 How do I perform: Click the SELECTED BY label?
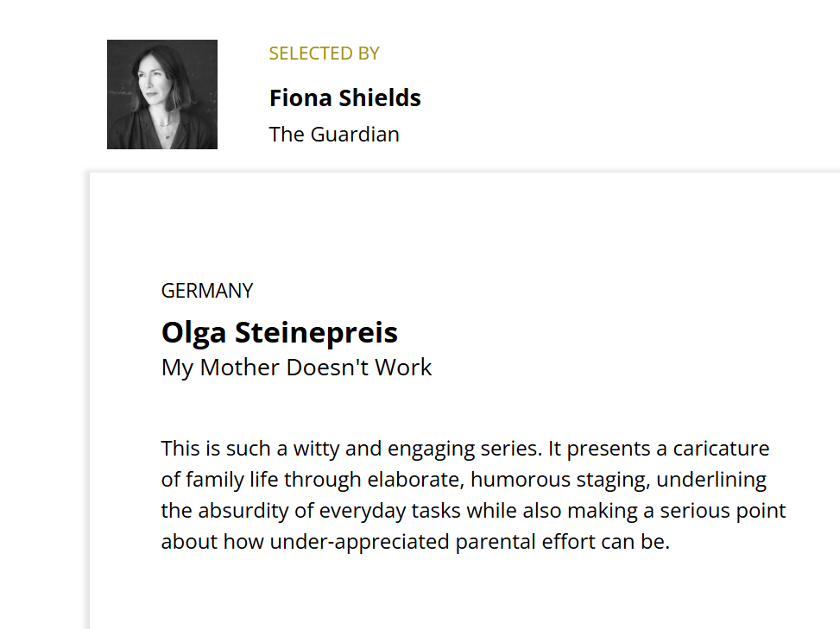pyautogui.click(x=324, y=53)
